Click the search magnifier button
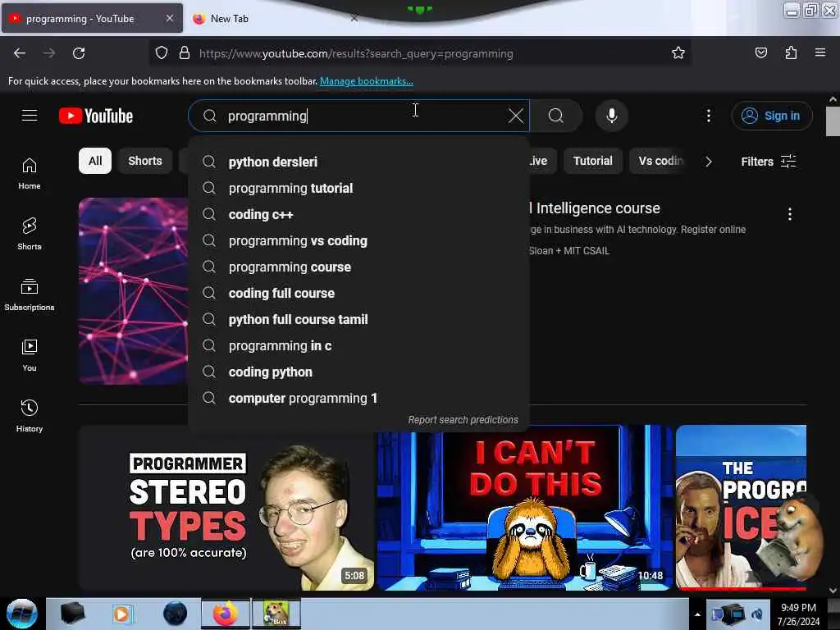 click(556, 116)
